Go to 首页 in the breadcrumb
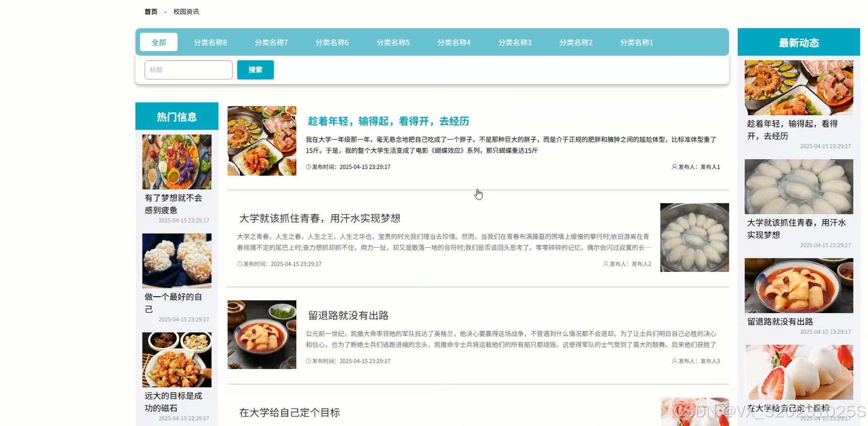 tap(151, 12)
